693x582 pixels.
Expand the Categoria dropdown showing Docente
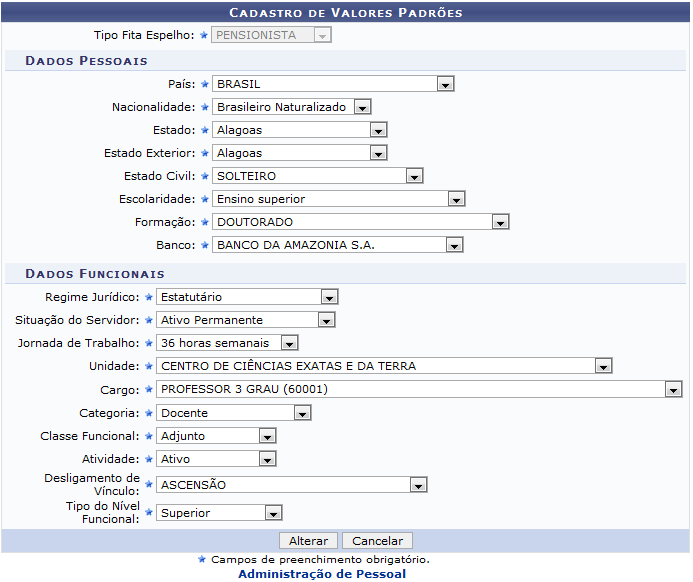234,413
